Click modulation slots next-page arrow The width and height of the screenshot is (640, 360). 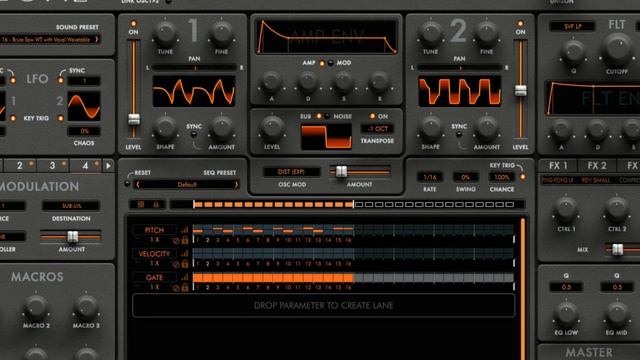(x=108, y=166)
